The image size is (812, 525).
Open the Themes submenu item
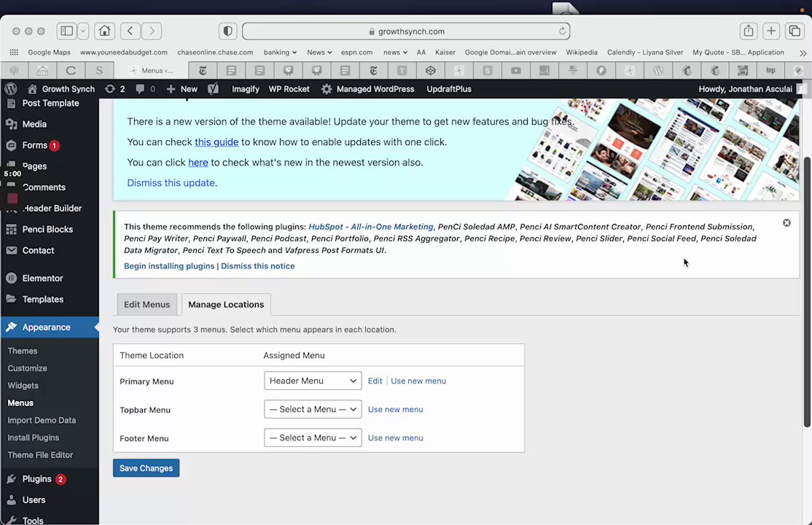tap(23, 351)
